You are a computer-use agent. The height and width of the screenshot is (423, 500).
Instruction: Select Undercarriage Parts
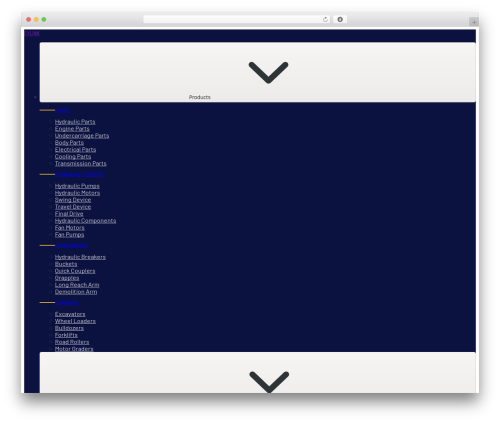tap(82, 136)
